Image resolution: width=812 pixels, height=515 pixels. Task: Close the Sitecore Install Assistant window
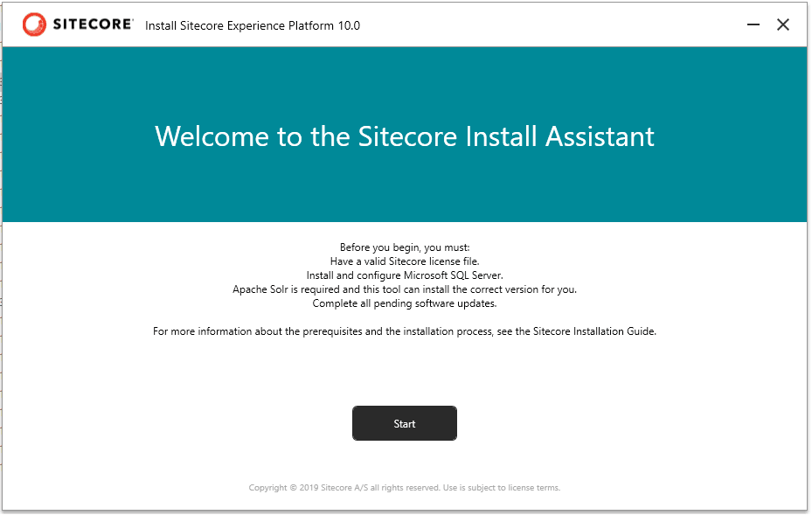(783, 24)
